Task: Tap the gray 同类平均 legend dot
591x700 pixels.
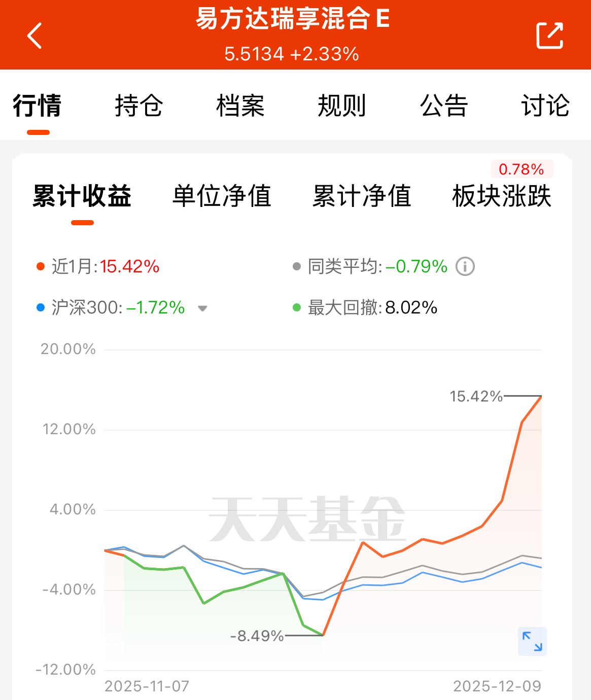Action: [x=297, y=266]
